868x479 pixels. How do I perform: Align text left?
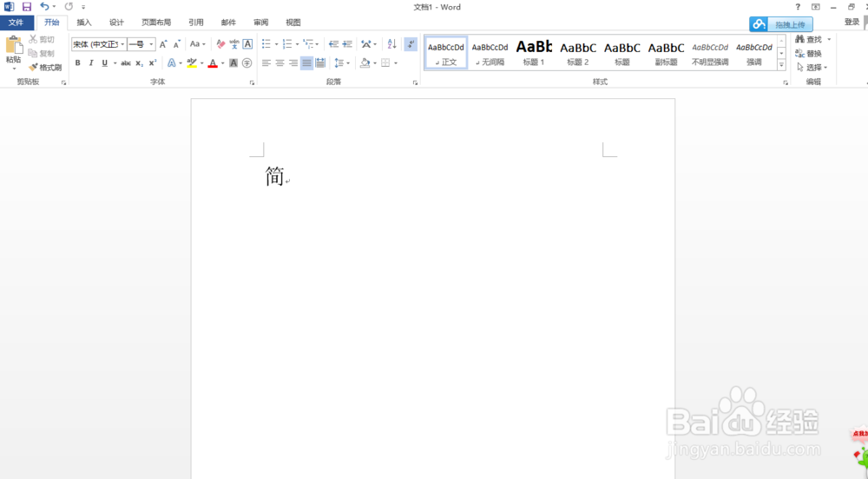coord(266,63)
